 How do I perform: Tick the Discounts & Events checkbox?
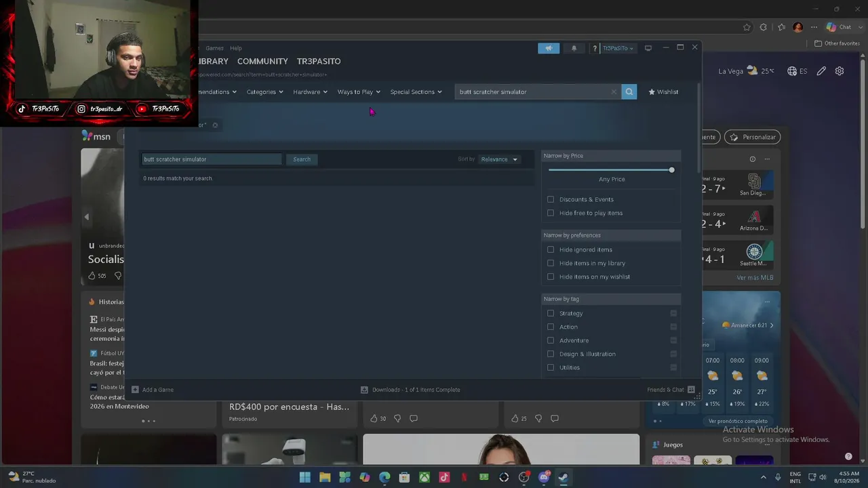(551, 199)
